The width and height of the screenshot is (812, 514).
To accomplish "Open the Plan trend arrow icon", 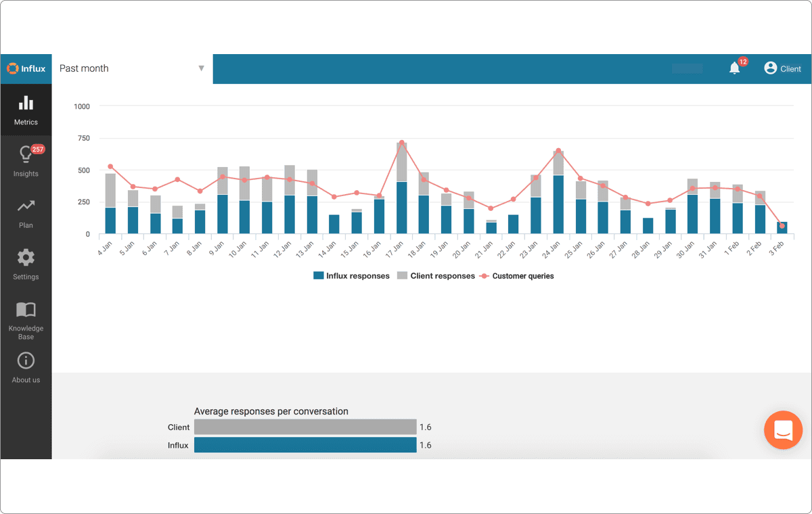I will 26,206.
